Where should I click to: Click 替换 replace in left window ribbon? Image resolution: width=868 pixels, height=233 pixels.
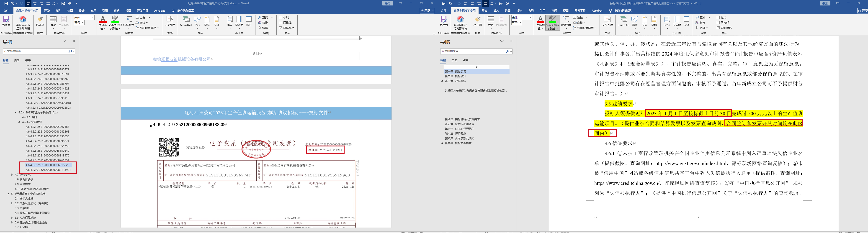point(263,23)
